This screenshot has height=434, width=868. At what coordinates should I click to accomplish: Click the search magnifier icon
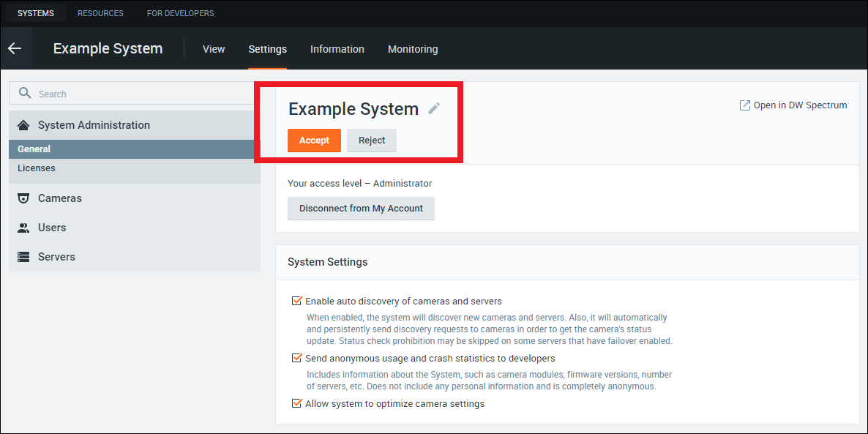25,93
